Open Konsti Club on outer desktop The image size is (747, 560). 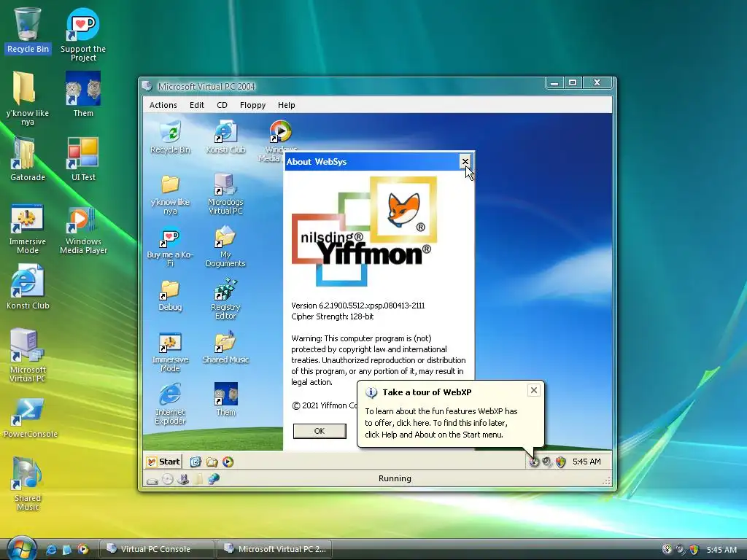point(28,287)
